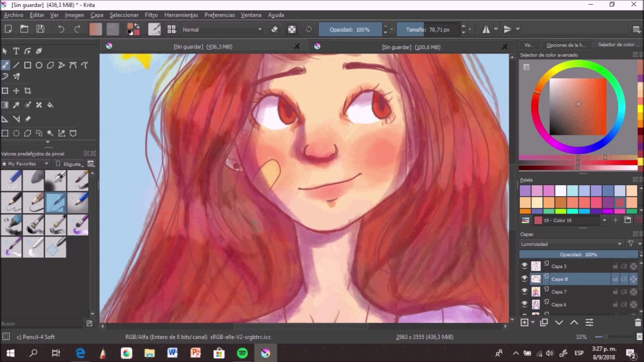
Task: Select the rectangular selection tool
Action: pos(5,133)
